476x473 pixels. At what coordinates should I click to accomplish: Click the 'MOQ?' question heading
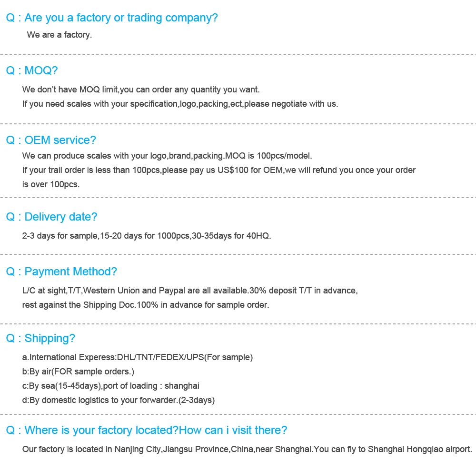[31, 70]
